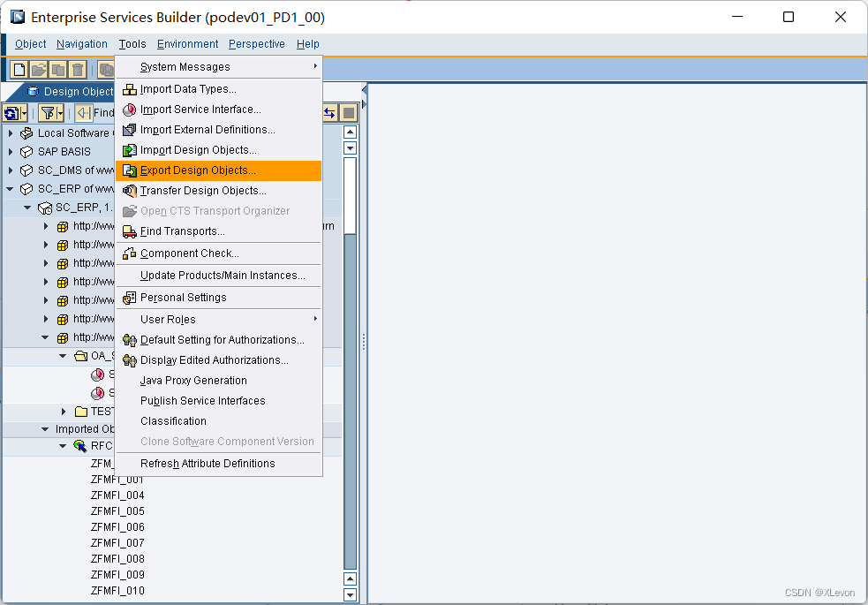Switch to the Design Objects tab
The height and width of the screenshot is (605, 868).
[x=71, y=92]
